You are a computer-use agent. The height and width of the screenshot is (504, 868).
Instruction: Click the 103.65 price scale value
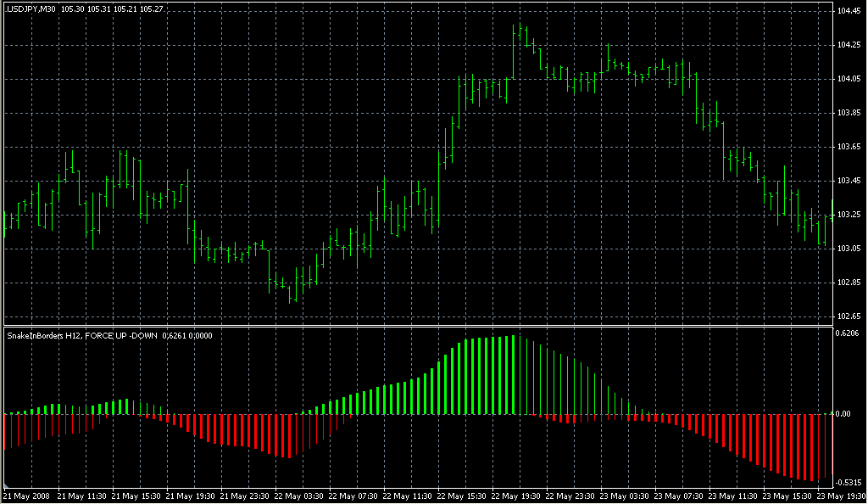[x=849, y=147]
